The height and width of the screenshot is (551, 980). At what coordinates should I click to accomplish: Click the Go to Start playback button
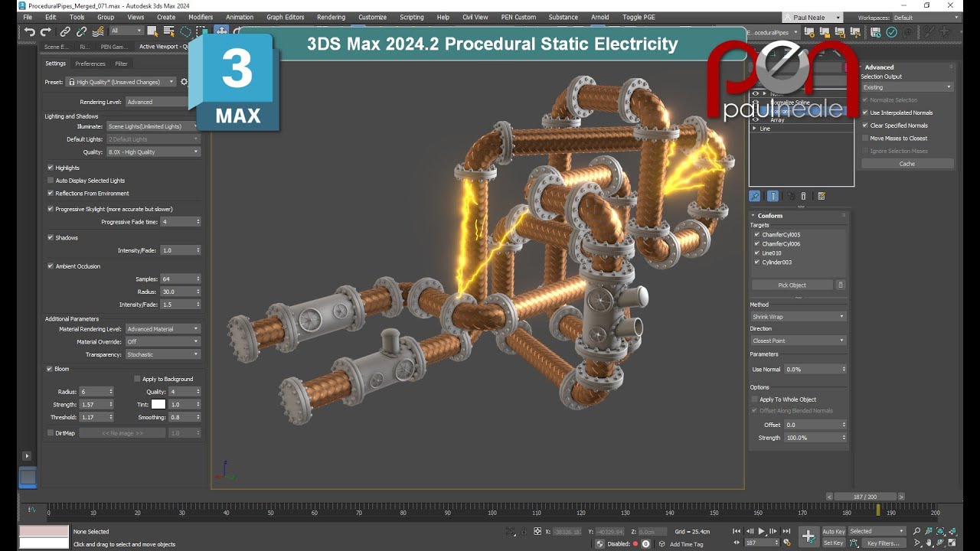click(737, 531)
